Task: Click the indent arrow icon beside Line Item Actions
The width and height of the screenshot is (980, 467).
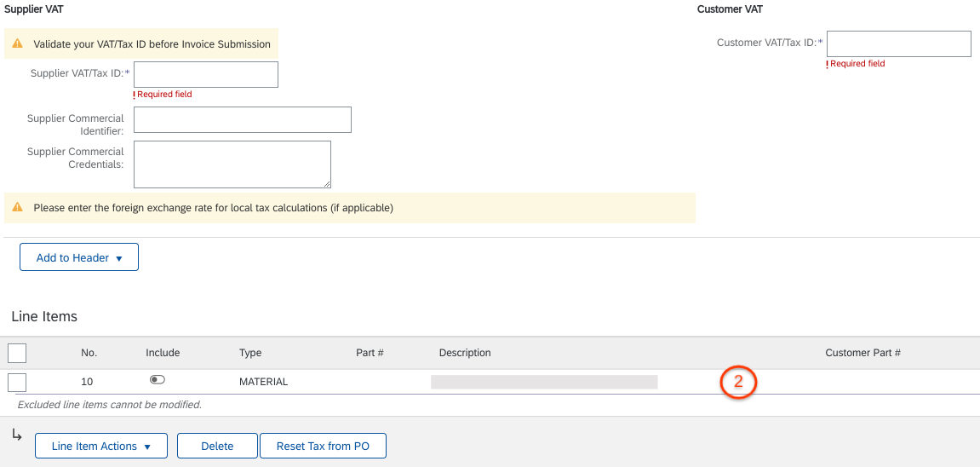Action: coord(17,435)
